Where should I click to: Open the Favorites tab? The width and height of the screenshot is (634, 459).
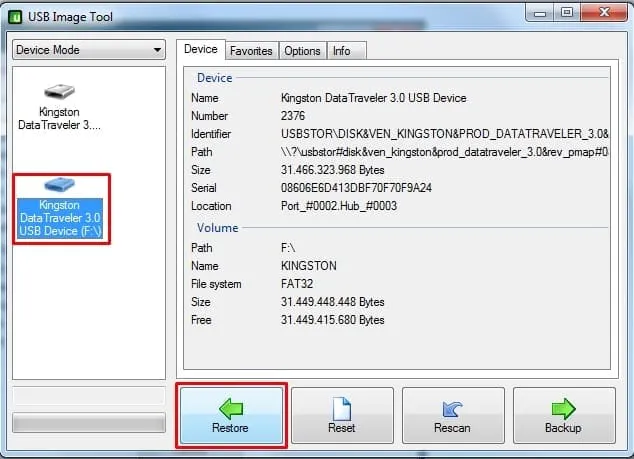pos(251,51)
